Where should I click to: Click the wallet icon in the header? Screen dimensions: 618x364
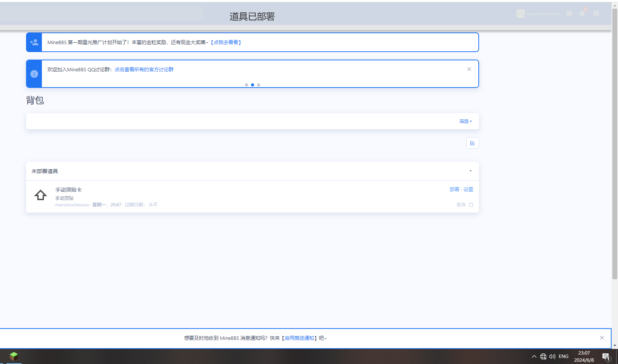coord(596,14)
